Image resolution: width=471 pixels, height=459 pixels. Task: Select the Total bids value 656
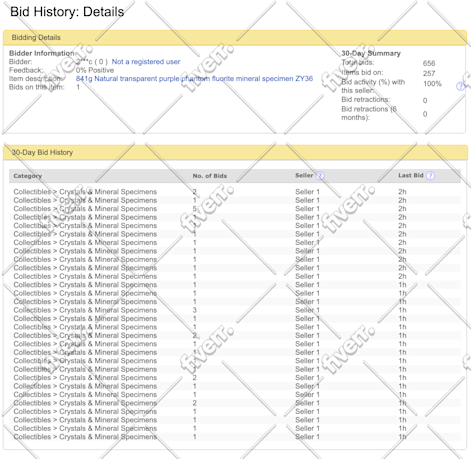(429, 63)
